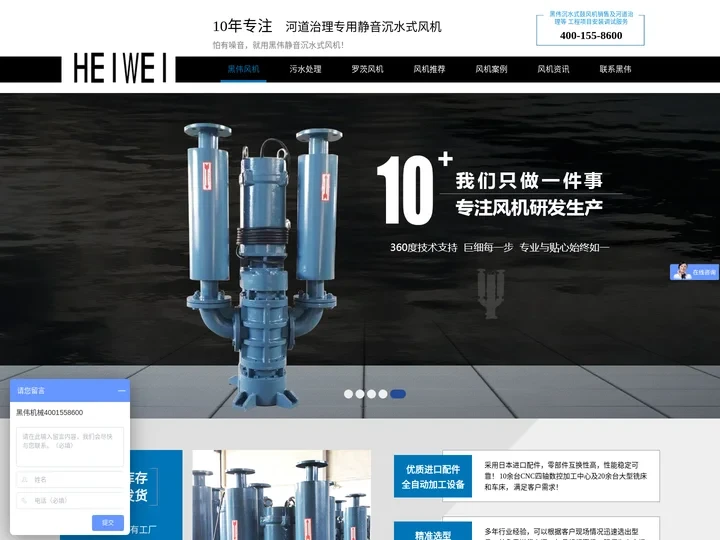Screen dimensions: 720x540
Task: Click the HEIWEI logo
Action: (x=119, y=68)
